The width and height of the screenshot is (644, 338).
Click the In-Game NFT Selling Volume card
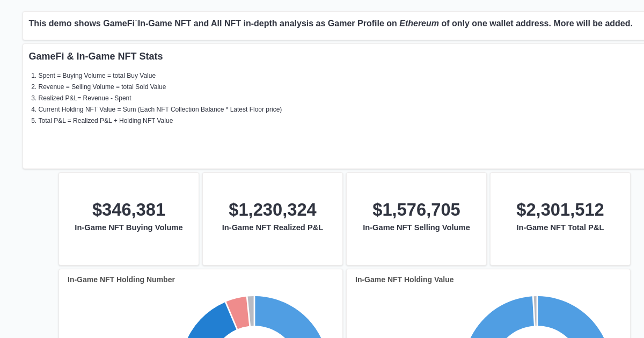coord(416,219)
